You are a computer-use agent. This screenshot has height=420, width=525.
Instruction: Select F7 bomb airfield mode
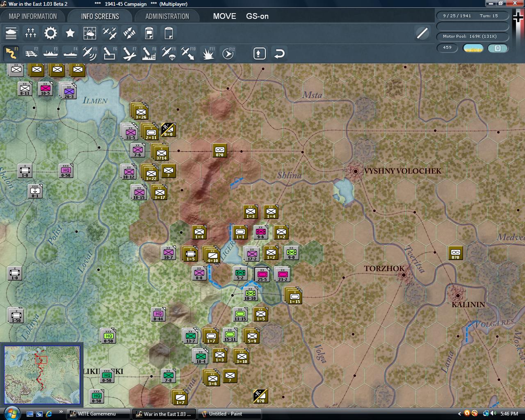[x=129, y=53]
